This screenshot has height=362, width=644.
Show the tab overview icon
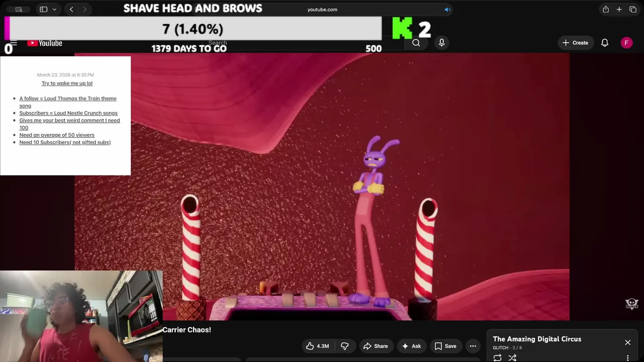tap(633, 10)
